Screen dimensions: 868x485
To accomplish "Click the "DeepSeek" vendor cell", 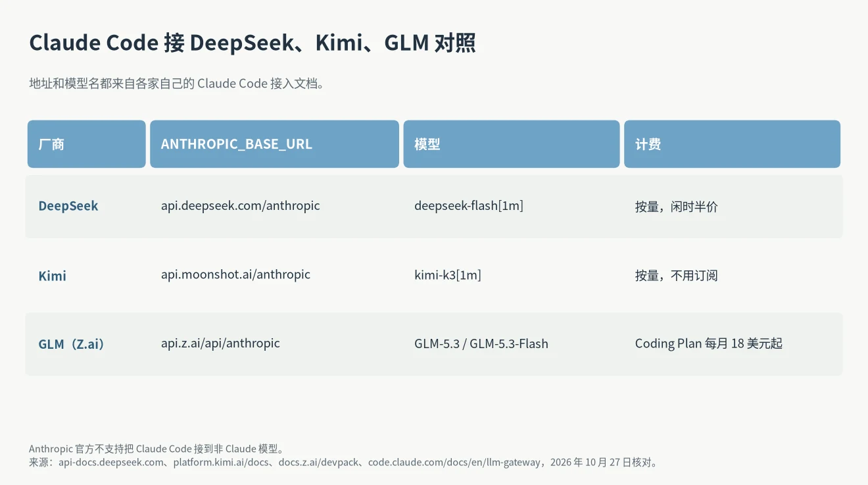I will pos(68,206).
